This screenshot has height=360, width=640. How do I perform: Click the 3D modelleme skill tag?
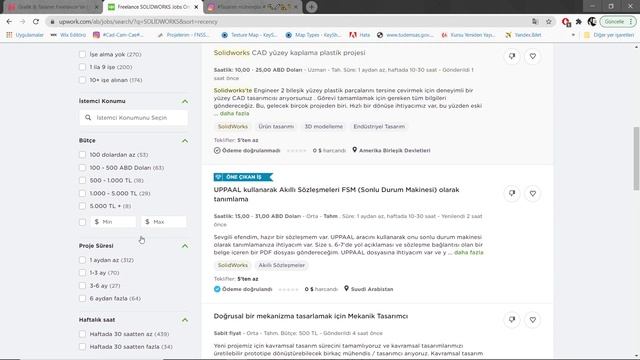(324, 127)
